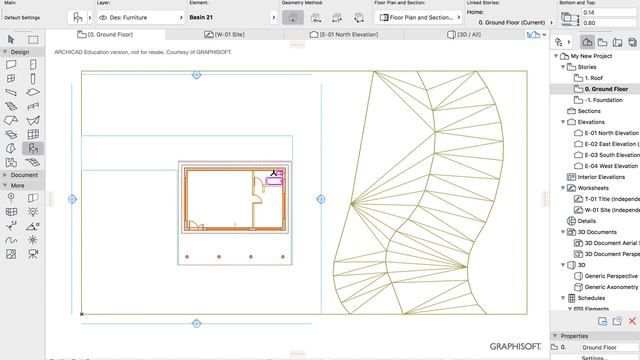This screenshot has height=360, width=640.
Task: Pick the Beam tool
Action: (11, 92)
